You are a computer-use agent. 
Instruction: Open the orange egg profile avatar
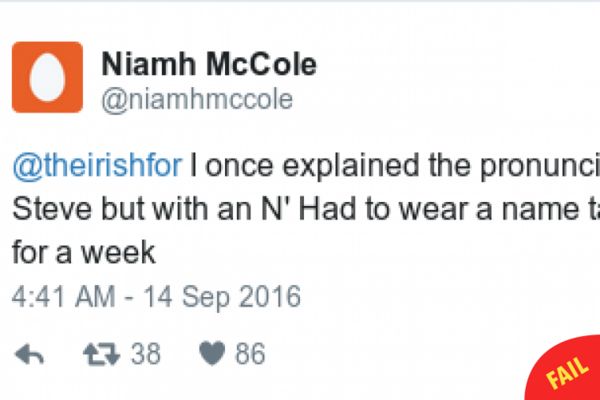pyautogui.click(x=47, y=77)
